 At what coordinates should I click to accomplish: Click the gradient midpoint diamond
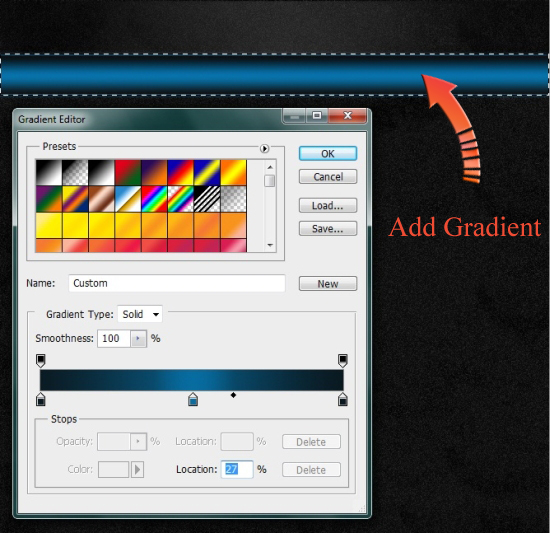coord(233,395)
